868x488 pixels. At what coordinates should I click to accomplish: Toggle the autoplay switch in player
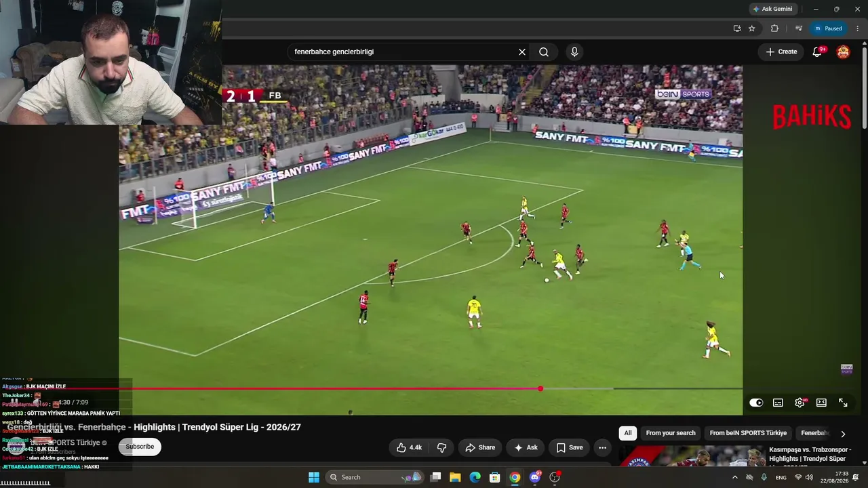click(x=756, y=403)
